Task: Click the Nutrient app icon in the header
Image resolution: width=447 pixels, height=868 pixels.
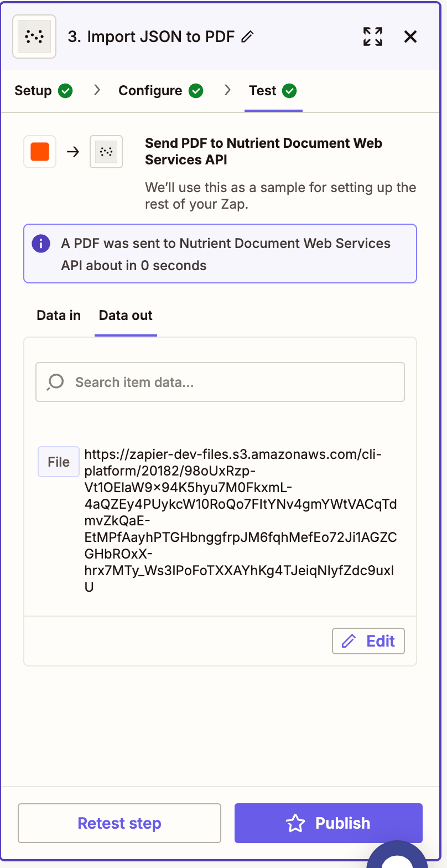Action: point(34,37)
